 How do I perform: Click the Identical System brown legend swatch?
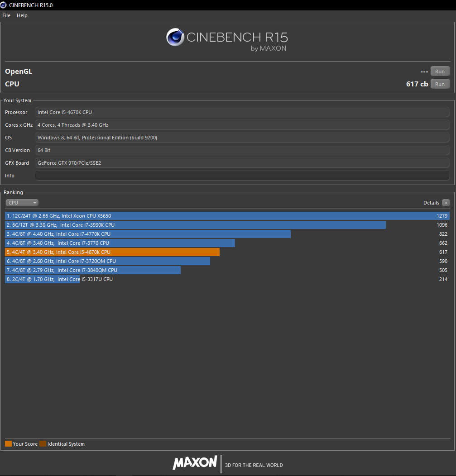tap(43, 443)
